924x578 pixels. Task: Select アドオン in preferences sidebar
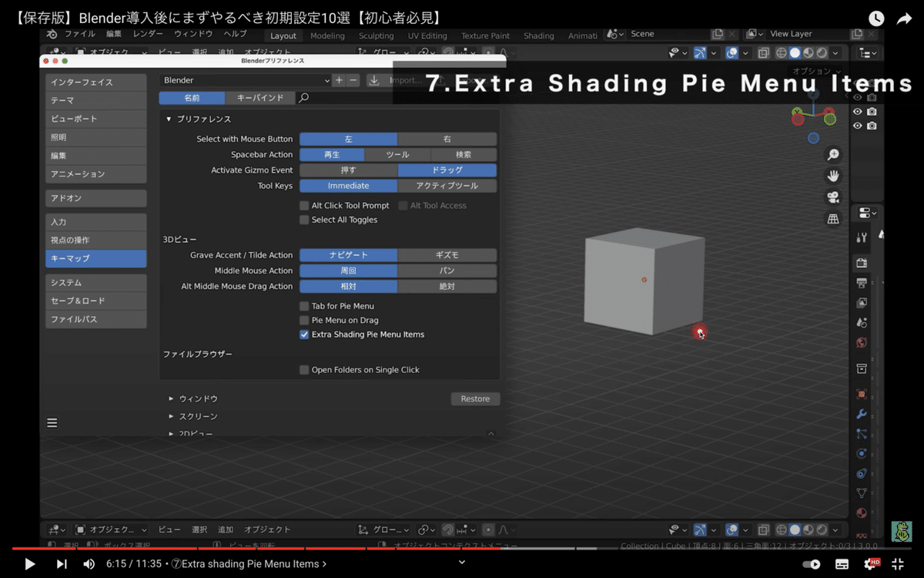click(95, 198)
